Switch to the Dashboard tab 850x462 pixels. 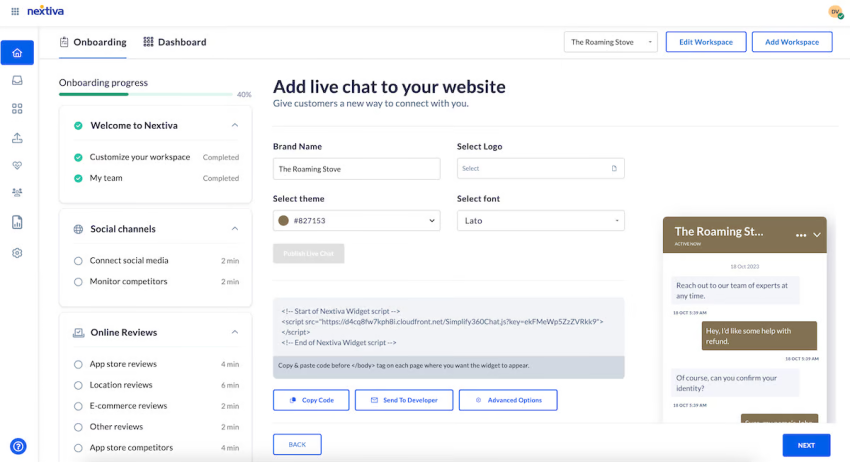pos(175,42)
